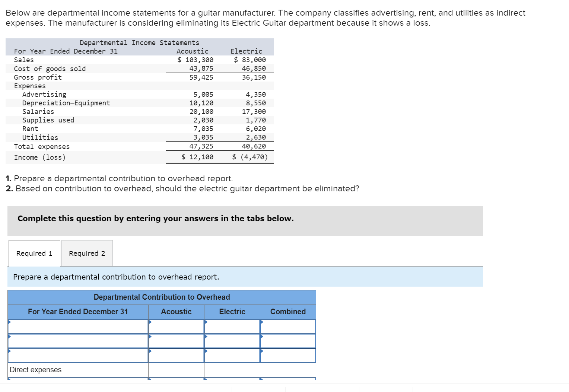Switch to the Required 2 tab

click(87, 253)
